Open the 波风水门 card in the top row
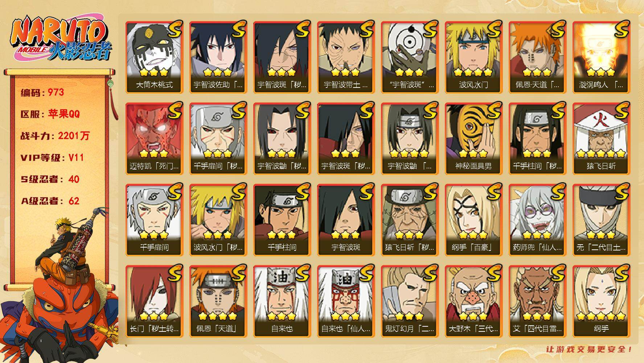This screenshot has width=644, height=363. (x=473, y=57)
